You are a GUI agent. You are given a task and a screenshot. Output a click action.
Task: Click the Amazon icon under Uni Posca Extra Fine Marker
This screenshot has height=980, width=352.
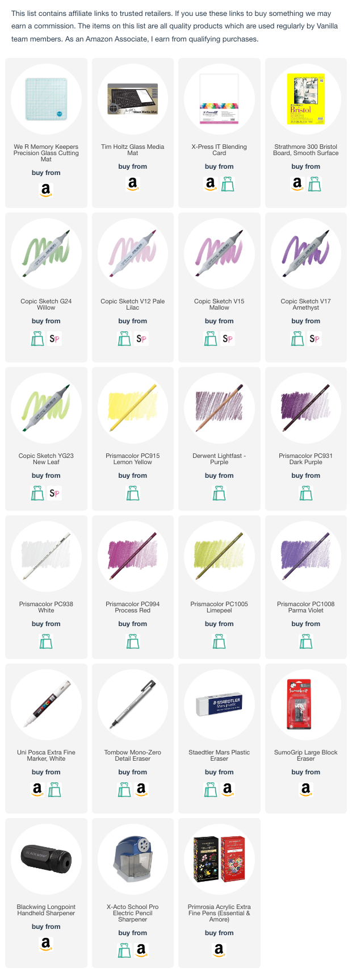pos(37,790)
